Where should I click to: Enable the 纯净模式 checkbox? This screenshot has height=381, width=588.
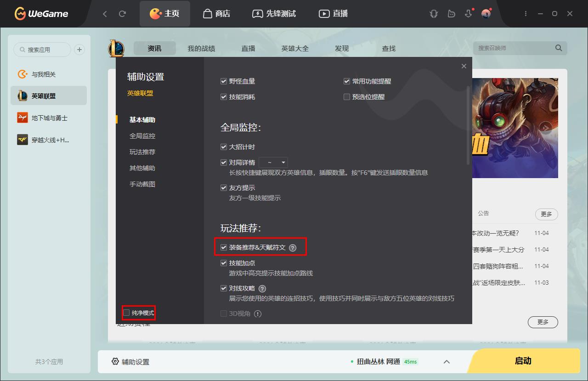coord(126,313)
